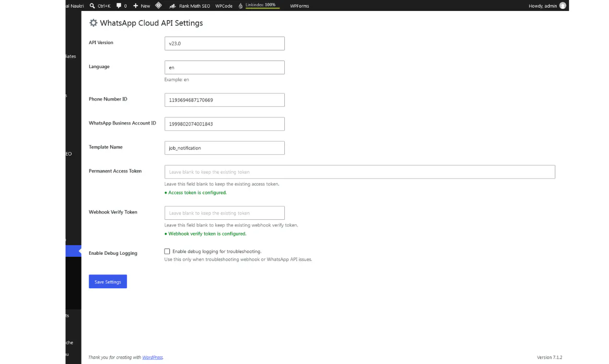
Task: Open the WPForms admin bar menu
Action: (300, 6)
